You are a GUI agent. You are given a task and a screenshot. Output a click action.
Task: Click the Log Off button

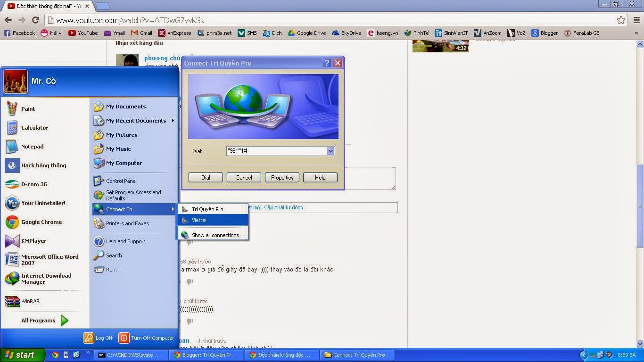98,338
